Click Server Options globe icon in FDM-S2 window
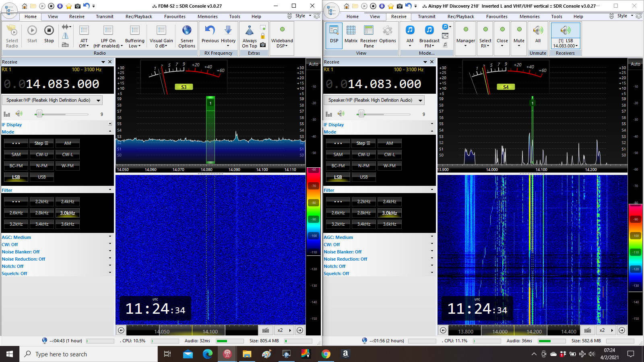 click(x=187, y=31)
